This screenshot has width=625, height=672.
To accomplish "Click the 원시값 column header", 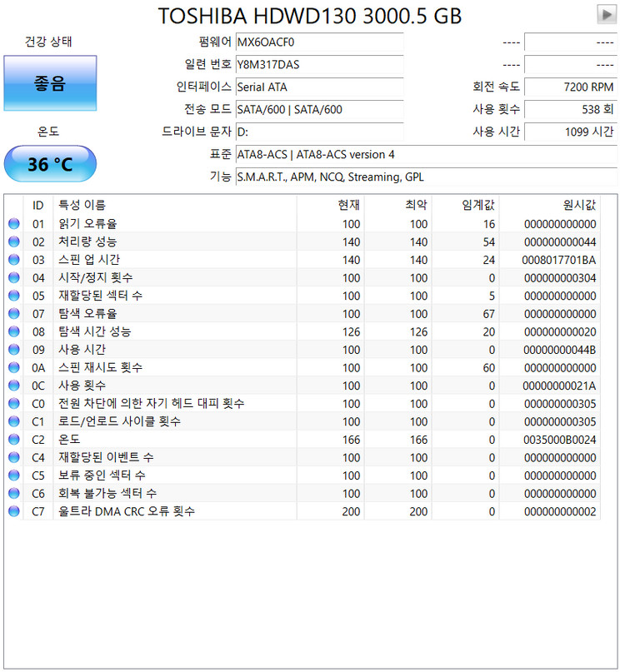I will tap(550, 206).
